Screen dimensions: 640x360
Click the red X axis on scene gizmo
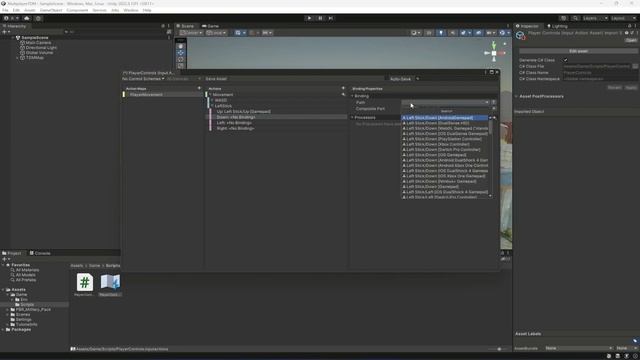coord(502,53)
